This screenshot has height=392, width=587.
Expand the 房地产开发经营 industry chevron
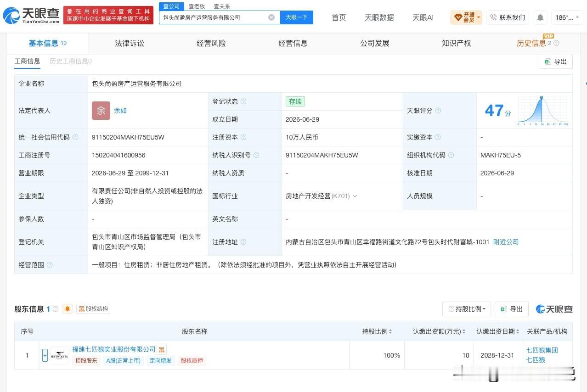(355, 196)
